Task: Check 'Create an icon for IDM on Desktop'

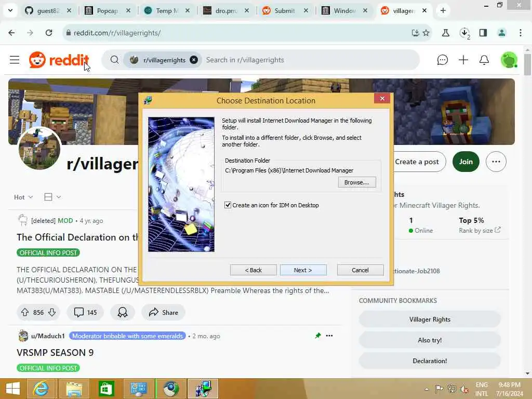Action: [x=228, y=205]
